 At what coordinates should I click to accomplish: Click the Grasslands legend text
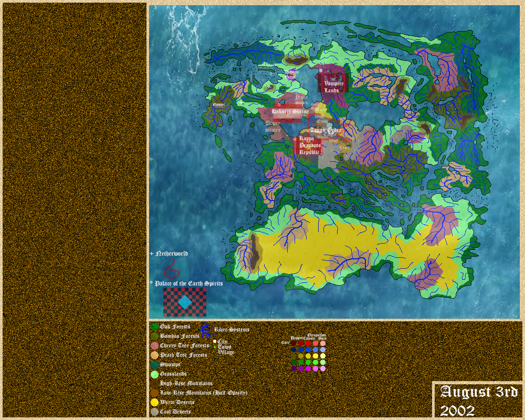click(173, 374)
